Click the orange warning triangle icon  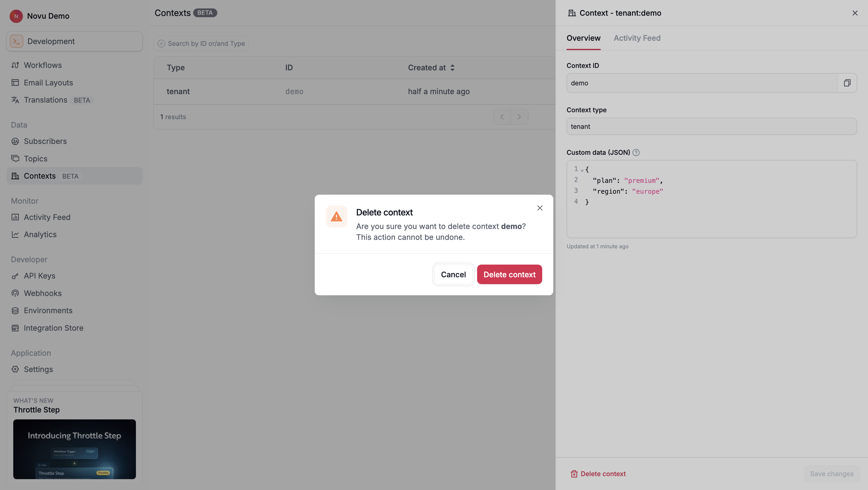pos(336,217)
